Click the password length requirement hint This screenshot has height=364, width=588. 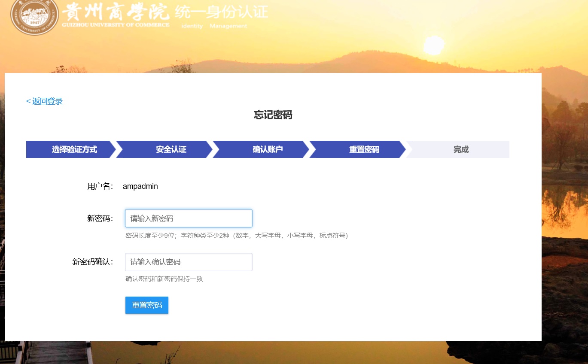[236, 236]
